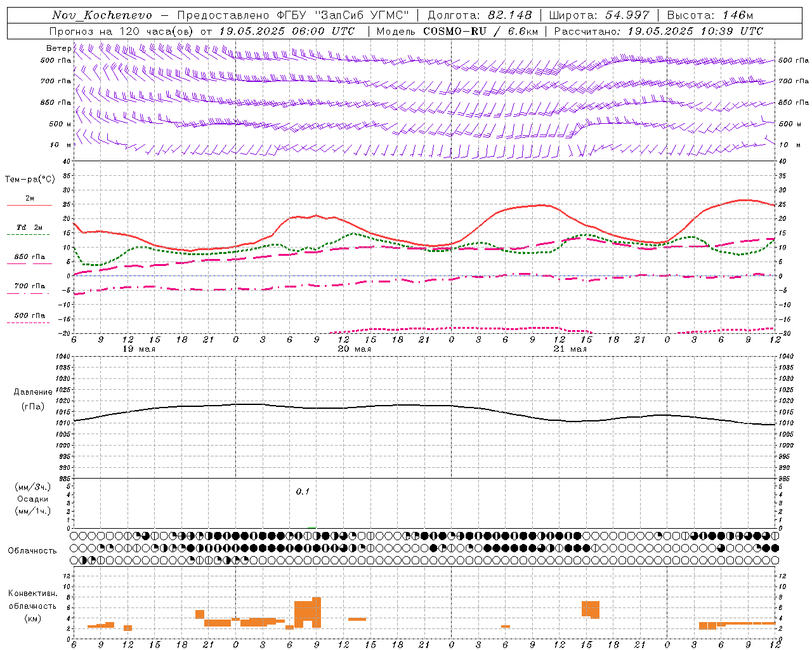This screenshot has height=650, width=812.
Task: Select the left "10 м" wind level label
Action: [60, 145]
